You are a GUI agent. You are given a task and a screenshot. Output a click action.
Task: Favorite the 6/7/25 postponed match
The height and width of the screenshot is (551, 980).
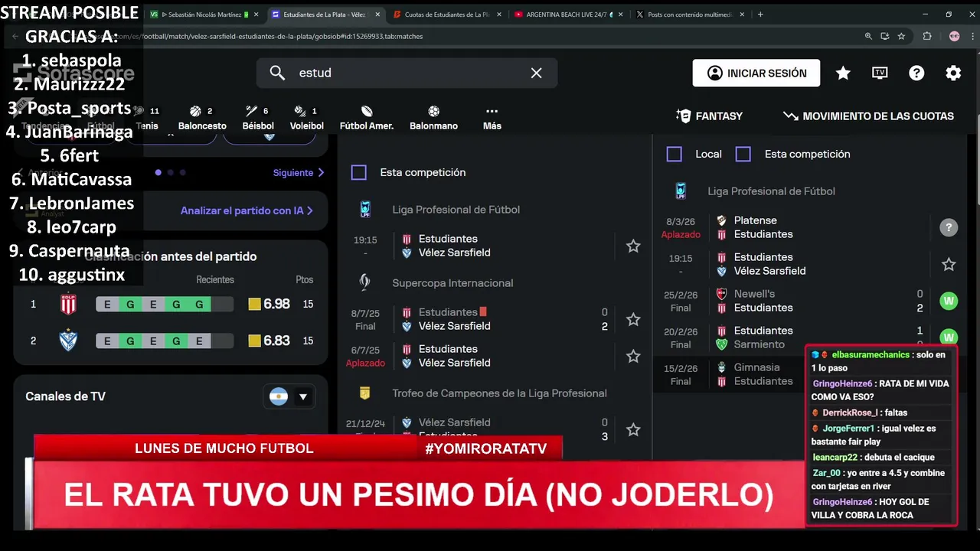point(633,356)
